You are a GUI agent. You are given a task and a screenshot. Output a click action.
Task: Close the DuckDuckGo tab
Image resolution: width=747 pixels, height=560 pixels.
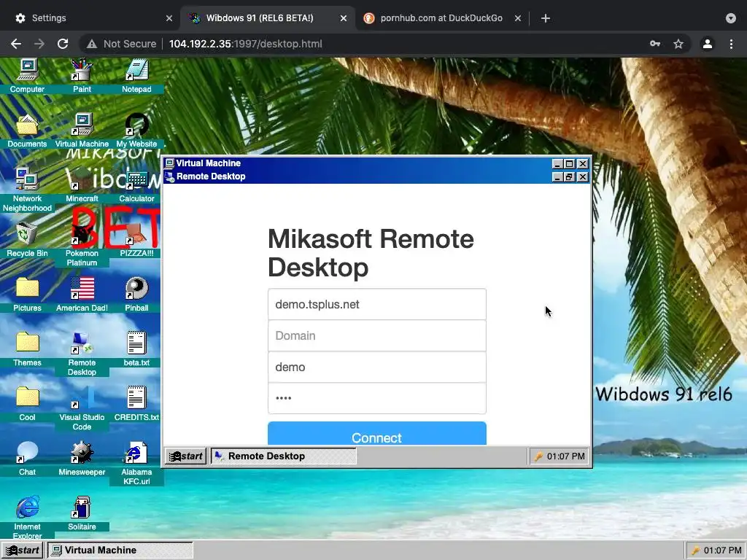518,18
